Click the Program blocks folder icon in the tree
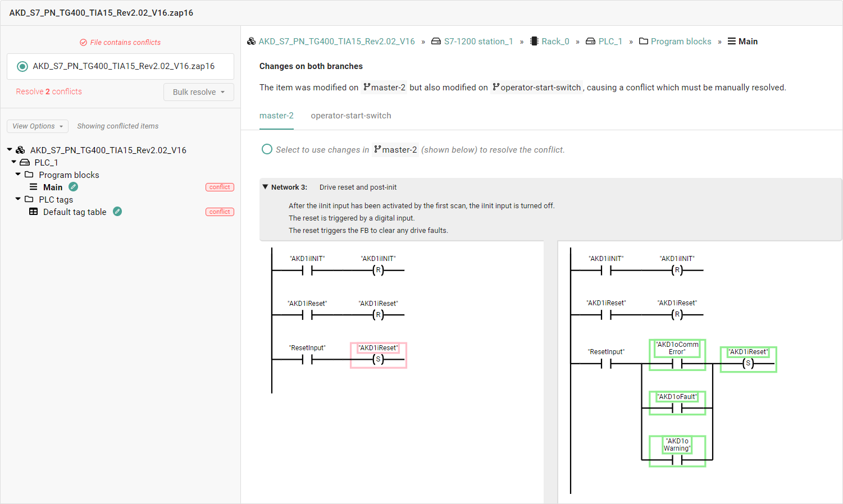This screenshot has height=504, width=843. (30, 175)
